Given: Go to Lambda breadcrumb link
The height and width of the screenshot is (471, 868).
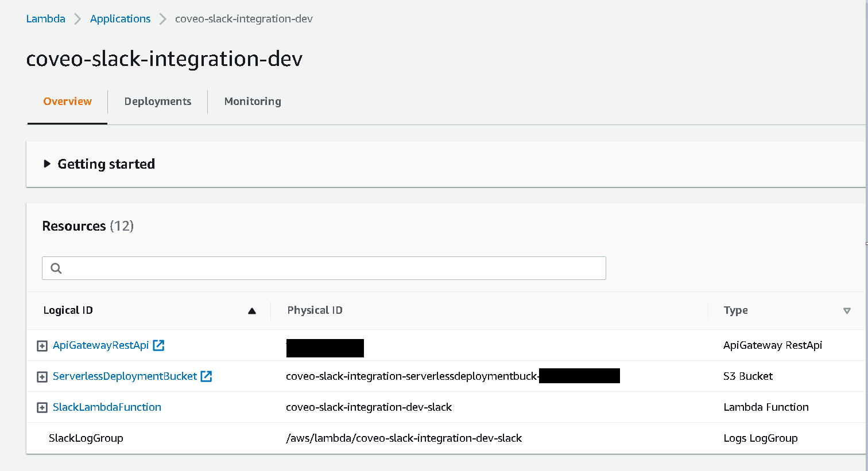Looking at the screenshot, I should click(x=46, y=19).
